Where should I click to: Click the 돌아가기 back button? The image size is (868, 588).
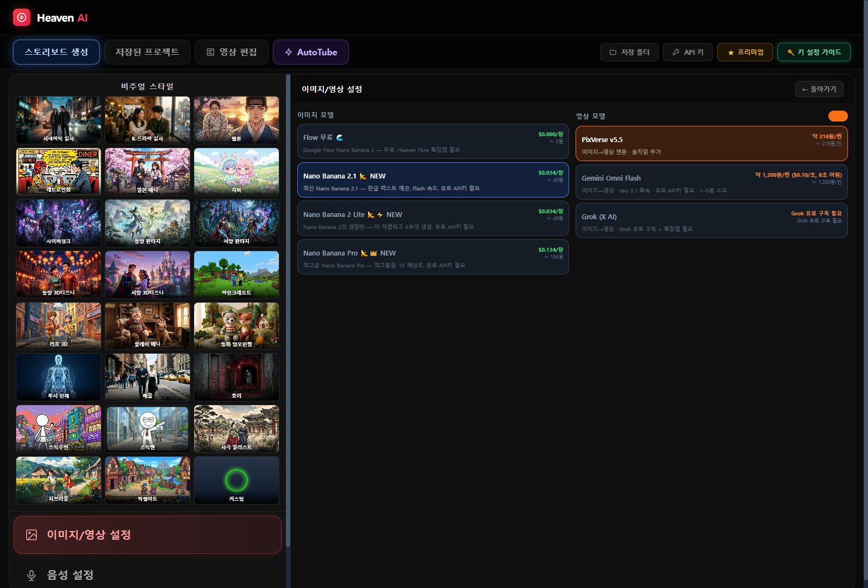pos(819,89)
